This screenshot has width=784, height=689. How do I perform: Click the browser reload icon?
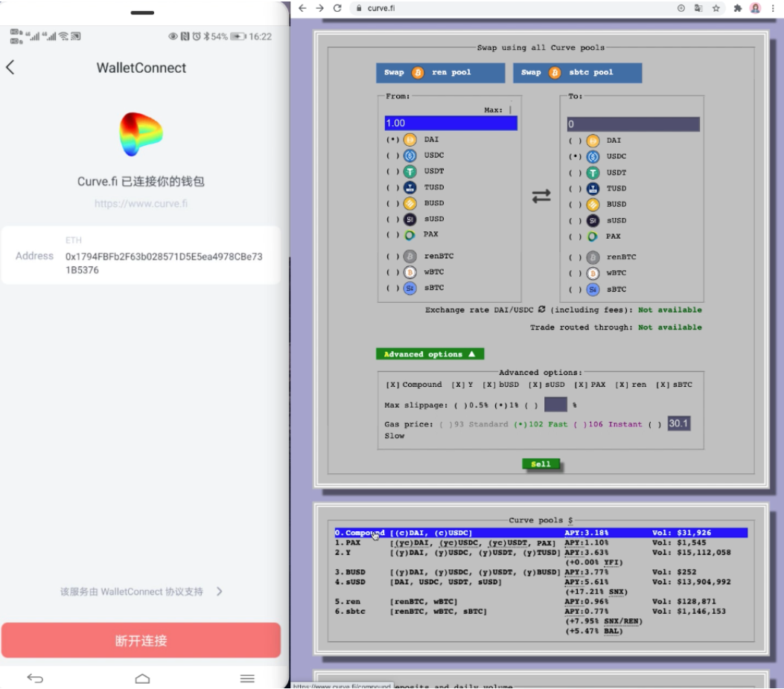(x=337, y=8)
